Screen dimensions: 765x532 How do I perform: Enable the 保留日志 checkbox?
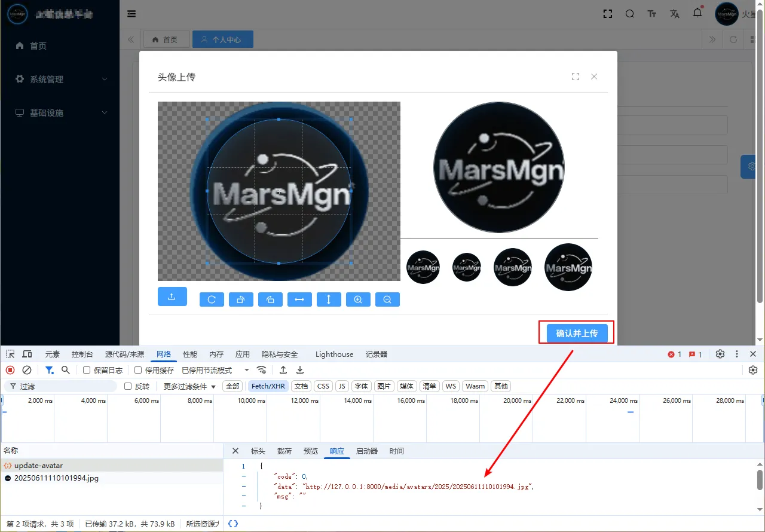pyautogui.click(x=87, y=370)
